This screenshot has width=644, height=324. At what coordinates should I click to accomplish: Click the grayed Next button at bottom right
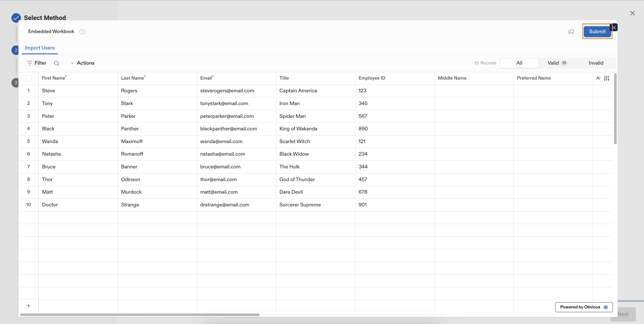[x=623, y=314]
